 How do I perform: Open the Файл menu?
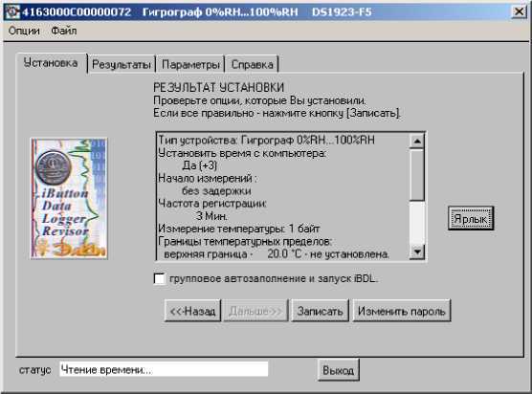click(x=64, y=31)
